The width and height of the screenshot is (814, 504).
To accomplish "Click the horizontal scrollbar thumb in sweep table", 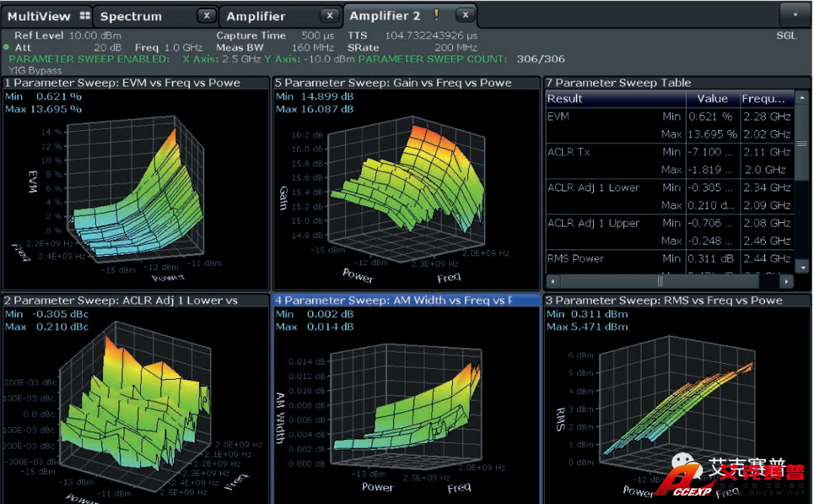I will (x=659, y=281).
